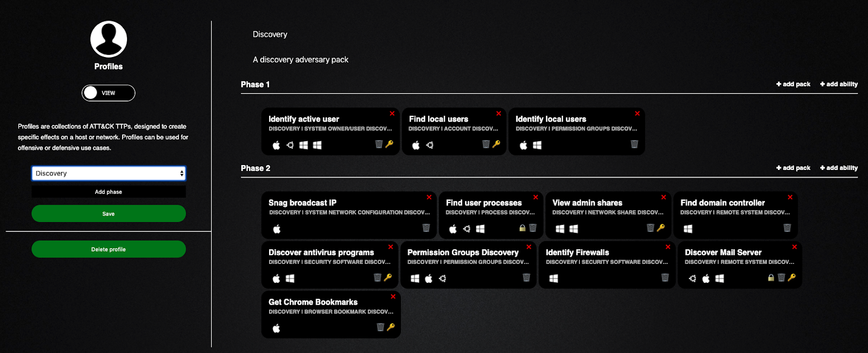This screenshot has height=353, width=868.
Task: Click key icon on Find local users card
Action: tap(496, 144)
